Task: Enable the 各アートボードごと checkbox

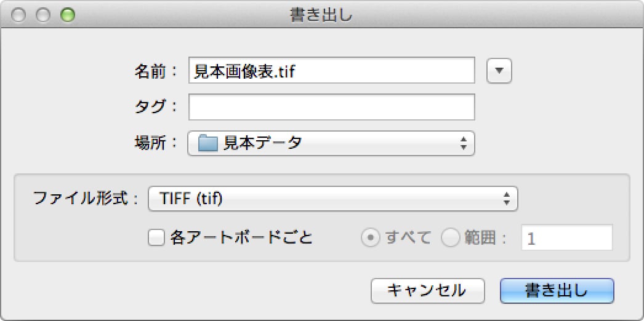Action: coord(156,237)
